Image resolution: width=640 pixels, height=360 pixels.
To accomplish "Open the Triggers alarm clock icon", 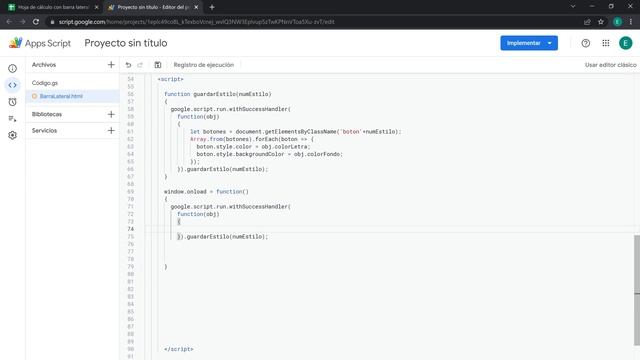I will 12,102.
